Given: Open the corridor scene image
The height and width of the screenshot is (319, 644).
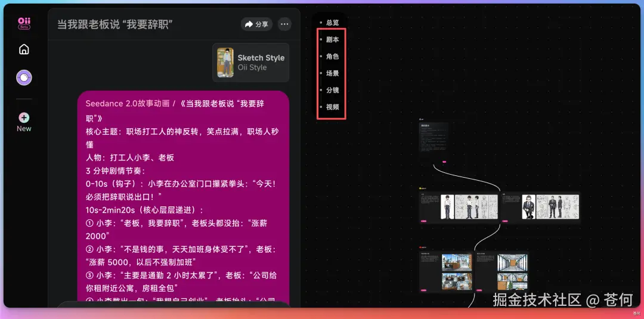Looking at the screenshot, I should 512,263.
